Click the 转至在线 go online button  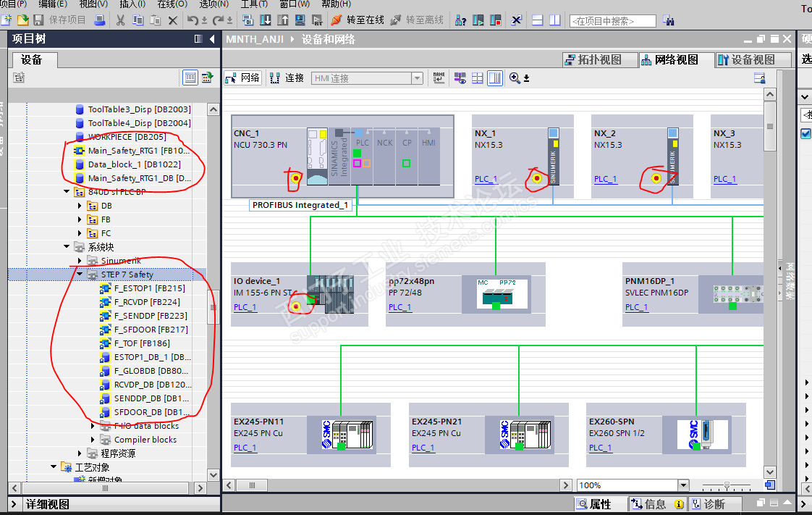[358, 20]
